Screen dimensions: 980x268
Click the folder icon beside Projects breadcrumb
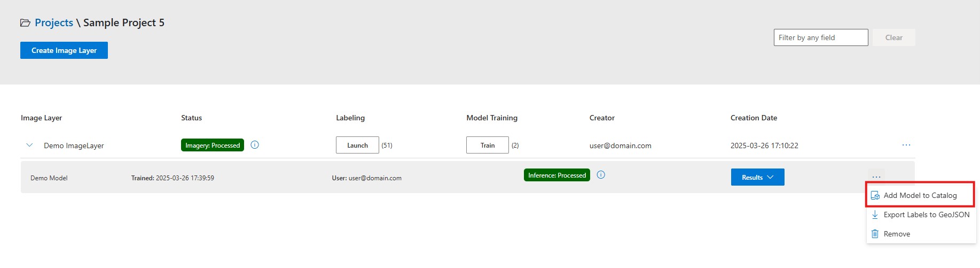pyautogui.click(x=25, y=23)
